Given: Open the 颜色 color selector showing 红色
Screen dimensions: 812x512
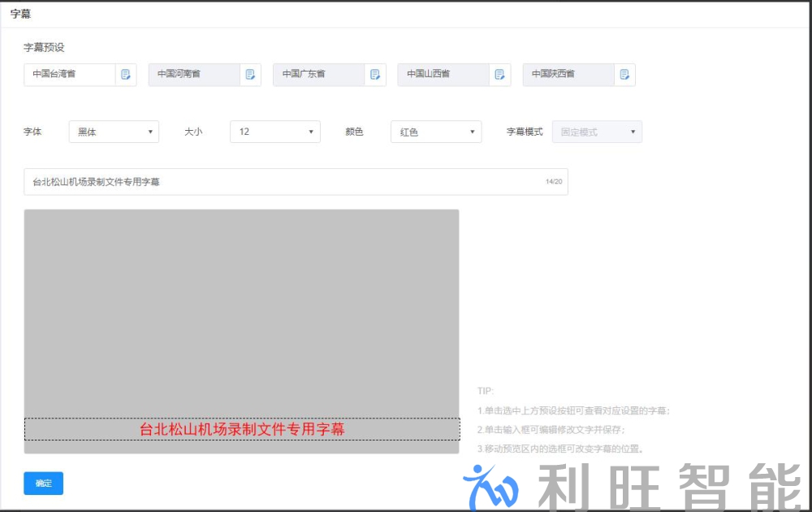Looking at the screenshot, I should click(436, 131).
